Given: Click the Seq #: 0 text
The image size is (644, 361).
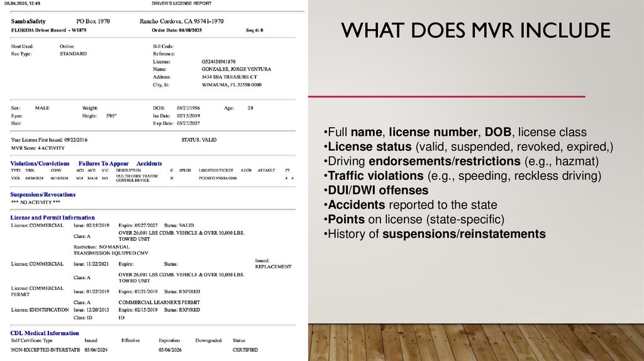Looking at the screenshot, I should (255, 30).
